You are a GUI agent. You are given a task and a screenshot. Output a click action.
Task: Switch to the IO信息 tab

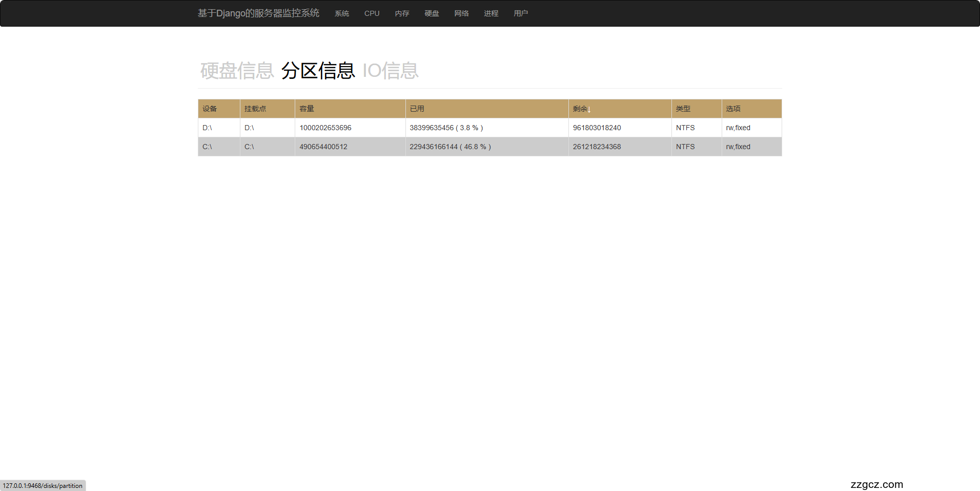(x=391, y=71)
